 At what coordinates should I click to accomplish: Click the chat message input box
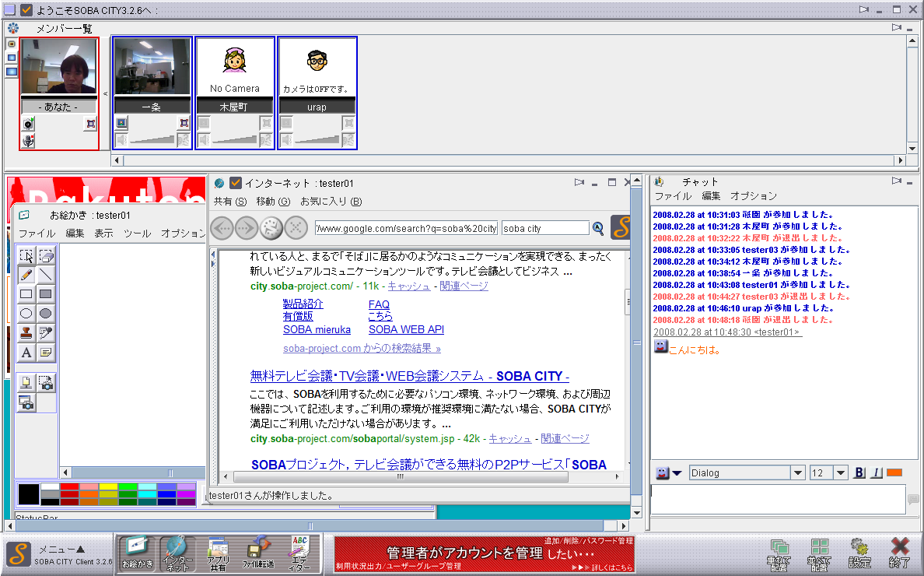point(778,500)
